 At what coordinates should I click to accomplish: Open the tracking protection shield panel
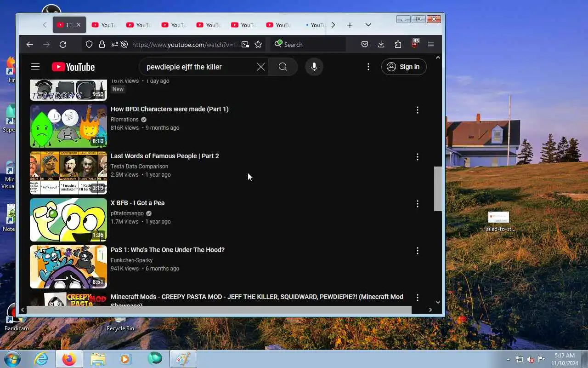(x=89, y=44)
